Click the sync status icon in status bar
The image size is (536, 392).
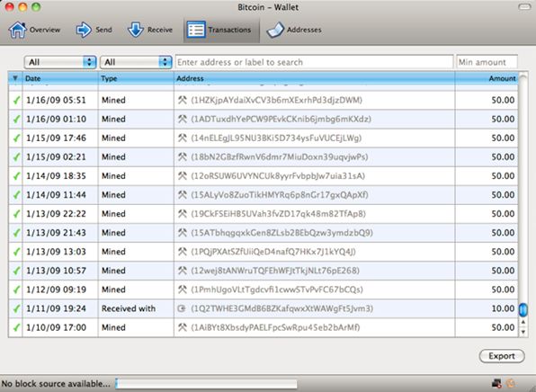tap(510, 383)
